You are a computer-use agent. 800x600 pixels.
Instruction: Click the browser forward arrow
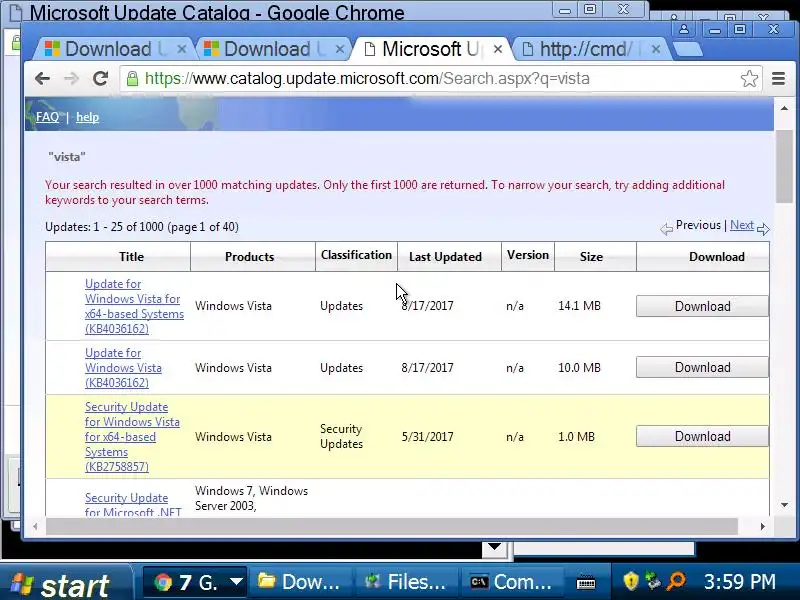[71, 79]
